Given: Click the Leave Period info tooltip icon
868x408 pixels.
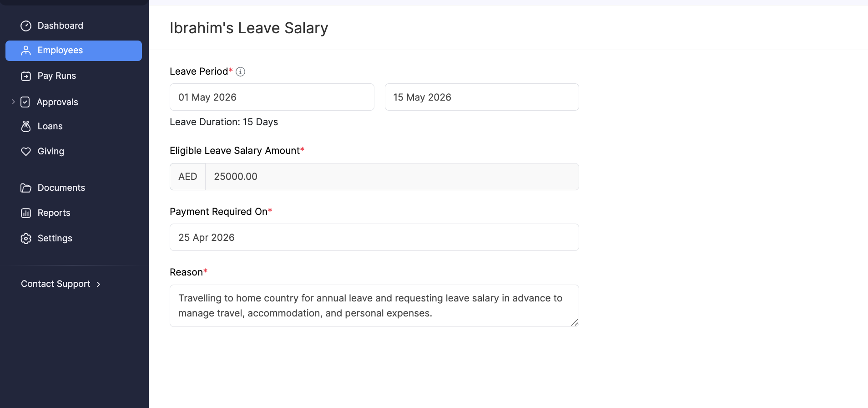Looking at the screenshot, I should coord(240,71).
